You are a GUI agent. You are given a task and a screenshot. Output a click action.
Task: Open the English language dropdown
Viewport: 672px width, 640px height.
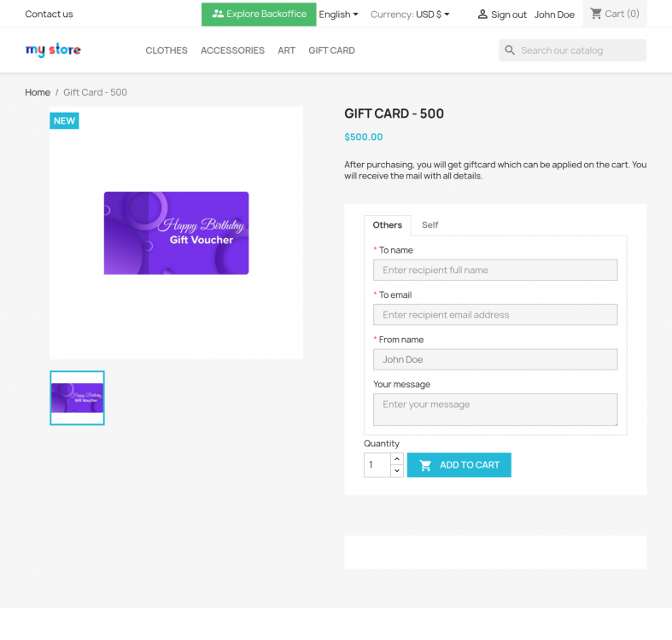pyautogui.click(x=338, y=15)
